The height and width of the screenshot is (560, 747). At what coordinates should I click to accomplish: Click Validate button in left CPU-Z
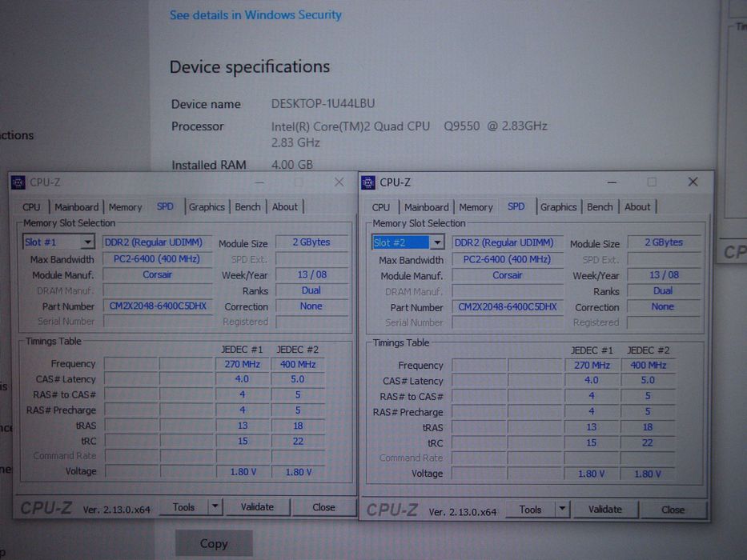click(x=257, y=507)
